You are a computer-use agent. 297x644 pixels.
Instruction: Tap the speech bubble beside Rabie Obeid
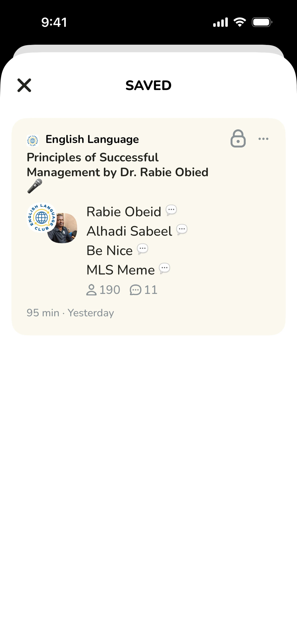(171, 210)
